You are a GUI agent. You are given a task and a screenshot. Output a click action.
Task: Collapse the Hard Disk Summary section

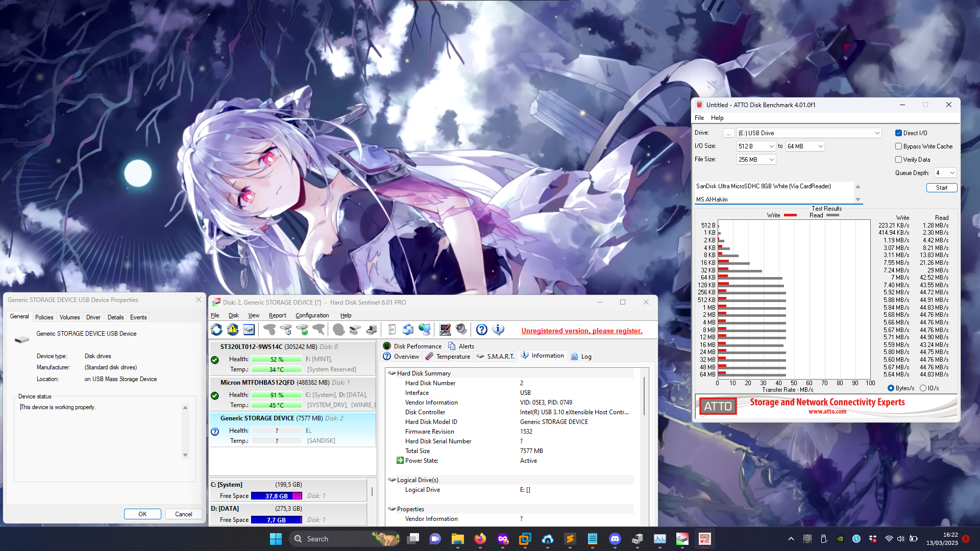[x=392, y=373]
